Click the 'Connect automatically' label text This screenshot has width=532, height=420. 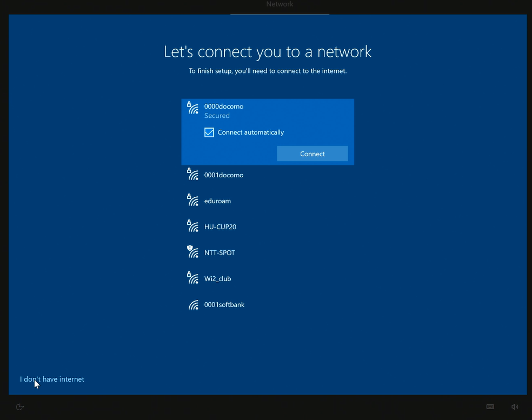pyautogui.click(x=250, y=132)
